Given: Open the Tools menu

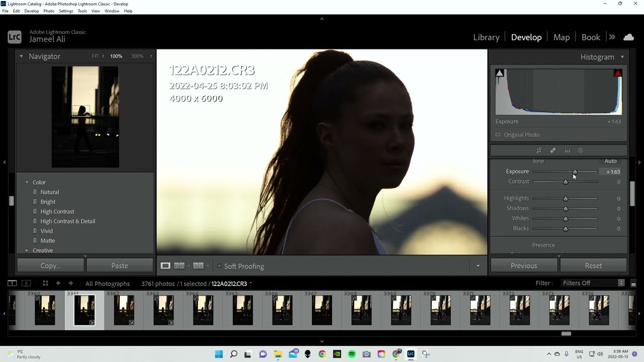Looking at the screenshot, I should click(x=82, y=11).
